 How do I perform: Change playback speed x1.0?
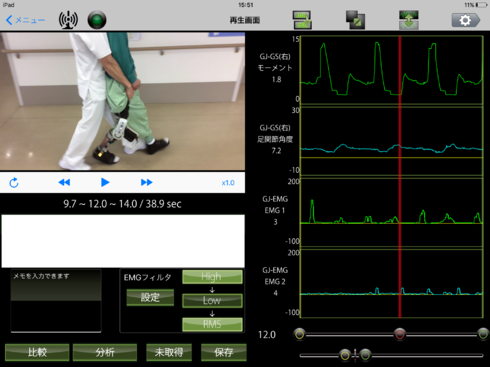click(x=228, y=183)
